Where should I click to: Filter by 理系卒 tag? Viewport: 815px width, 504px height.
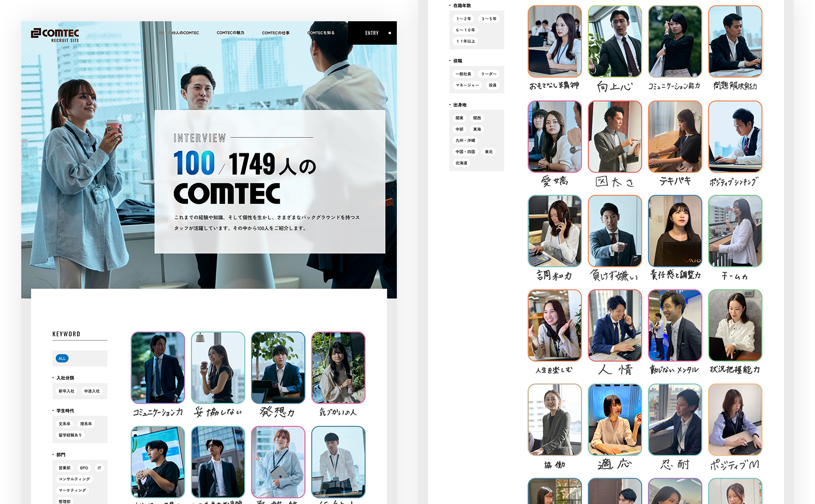tap(86, 424)
